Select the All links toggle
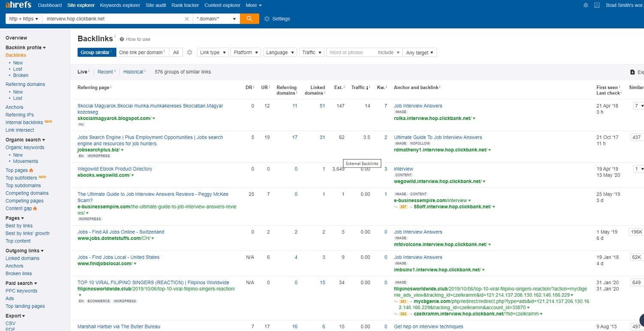The height and width of the screenshot is (331, 644). tap(176, 52)
